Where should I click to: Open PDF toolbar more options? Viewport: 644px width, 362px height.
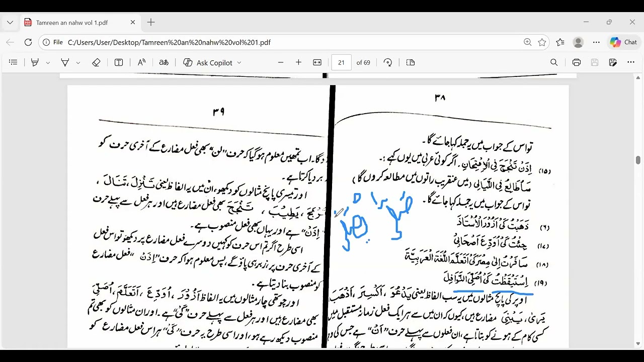click(631, 62)
